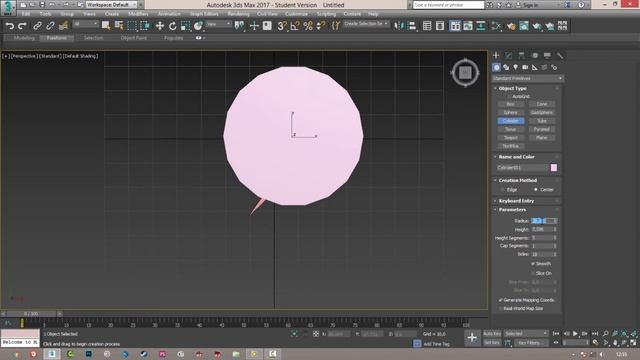
Task: Select the Cameras category icon
Action: pyautogui.click(x=525, y=67)
